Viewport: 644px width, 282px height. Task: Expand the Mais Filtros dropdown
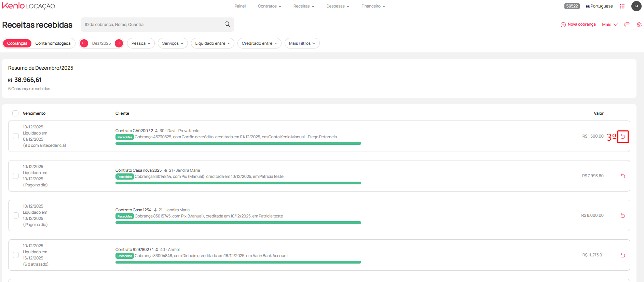pyautogui.click(x=302, y=43)
